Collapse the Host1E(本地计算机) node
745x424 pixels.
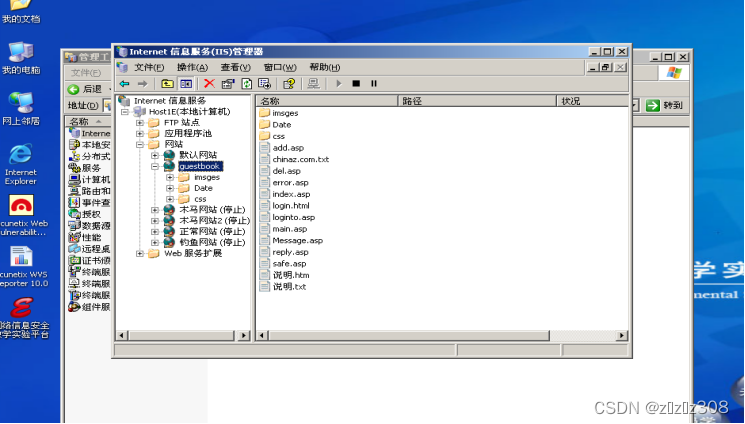pos(125,112)
